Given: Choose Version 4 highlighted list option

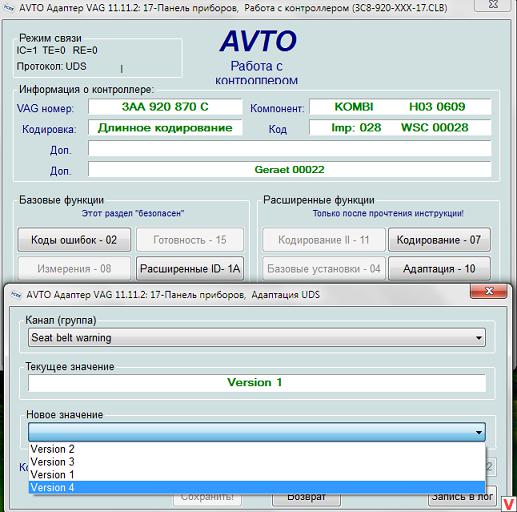Looking at the screenshot, I should (x=257, y=487).
